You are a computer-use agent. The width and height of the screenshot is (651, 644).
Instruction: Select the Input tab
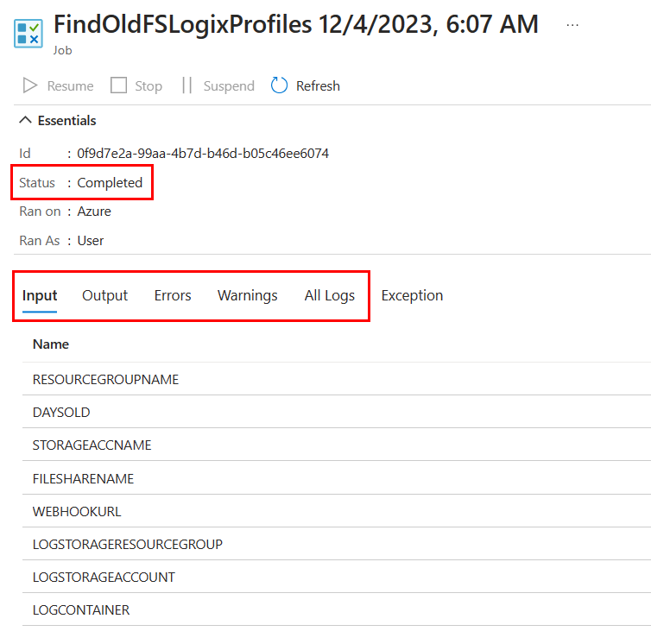[x=40, y=295]
